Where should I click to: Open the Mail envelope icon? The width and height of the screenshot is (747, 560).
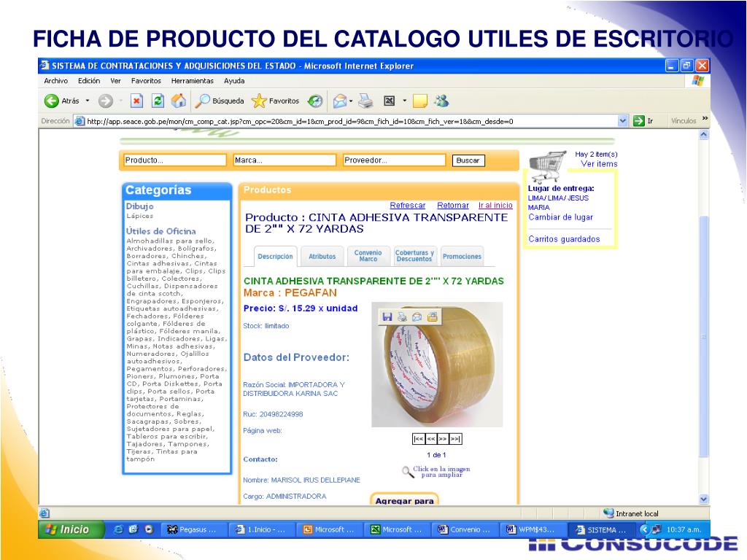[339, 101]
